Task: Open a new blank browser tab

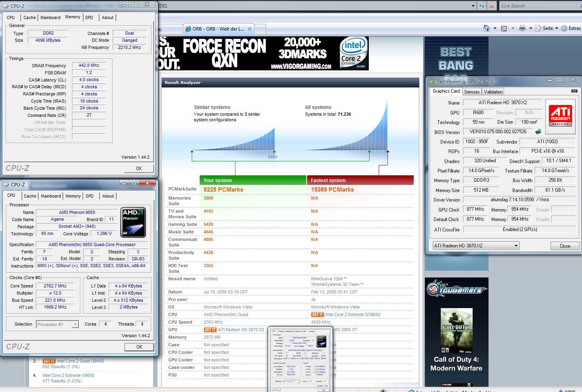Action: tap(260, 29)
